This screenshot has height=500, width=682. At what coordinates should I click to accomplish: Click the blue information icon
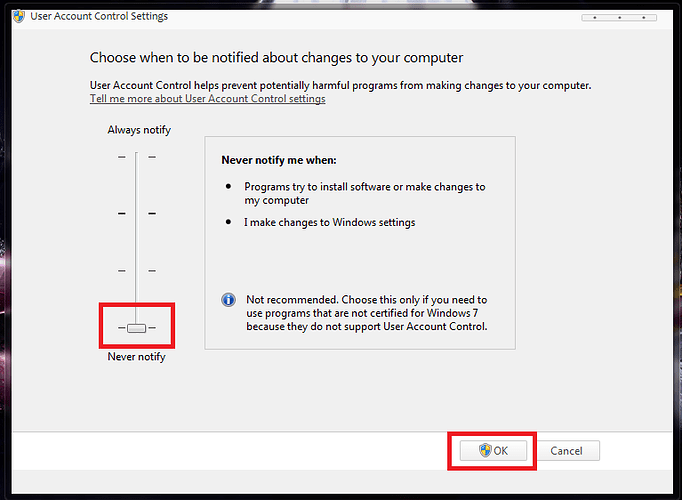[x=228, y=300]
